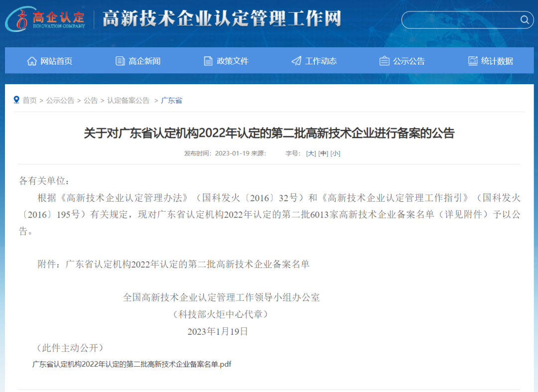Viewport: 538px width, 392px height.
Task: Click the date 2023年1月19日
Action: pos(218,331)
